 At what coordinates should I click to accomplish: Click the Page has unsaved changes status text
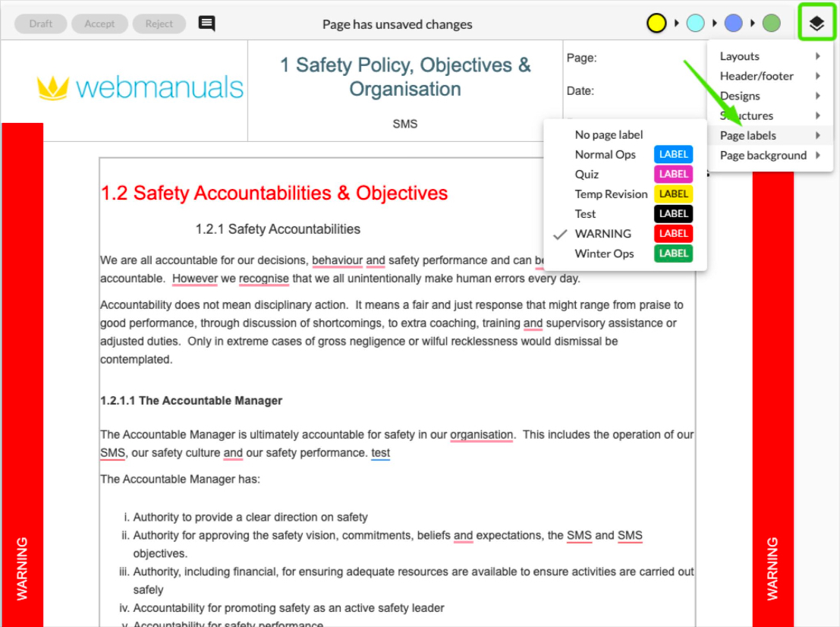[x=398, y=24]
